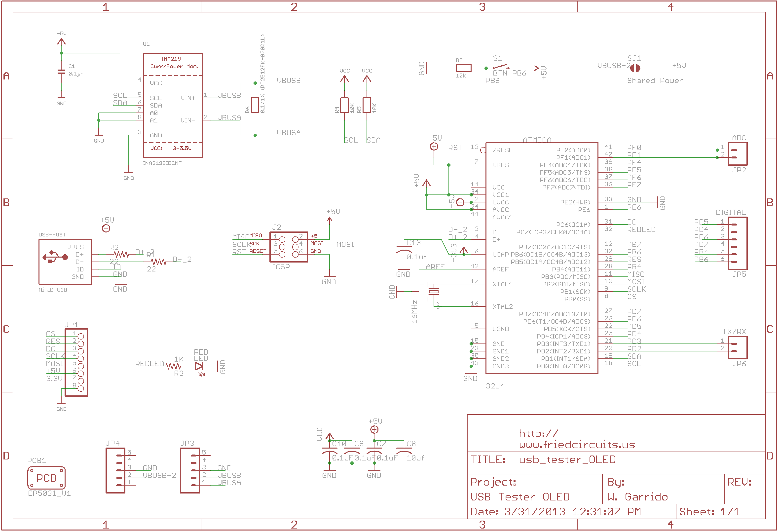Click the JP5 DIGITAL connector
The width and height of the screenshot is (778, 532).
[x=737, y=243]
